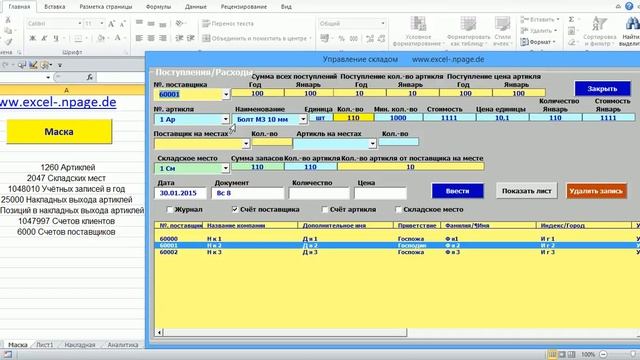Click the format painter brush icon
640x360 pixels.
[x=8, y=42]
